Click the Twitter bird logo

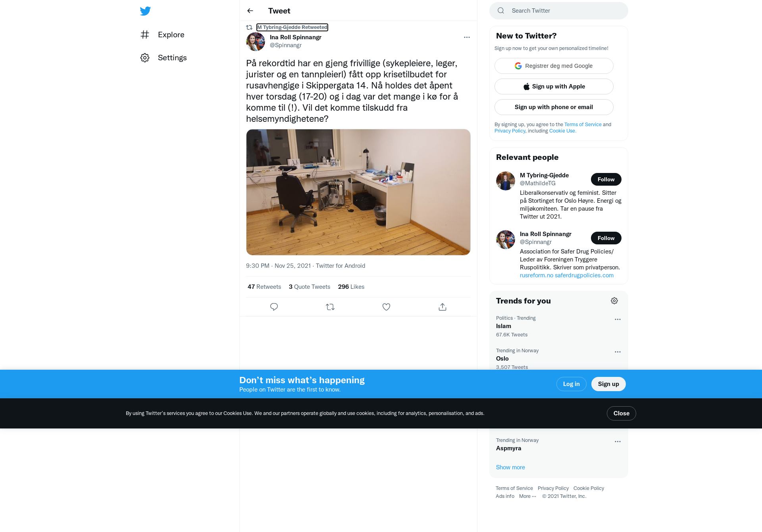pos(145,11)
